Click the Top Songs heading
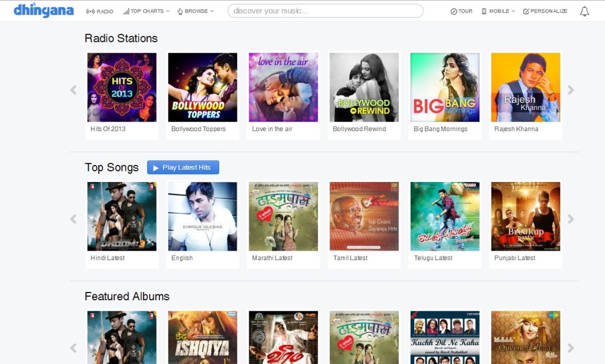The image size is (605, 364). point(112,168)
